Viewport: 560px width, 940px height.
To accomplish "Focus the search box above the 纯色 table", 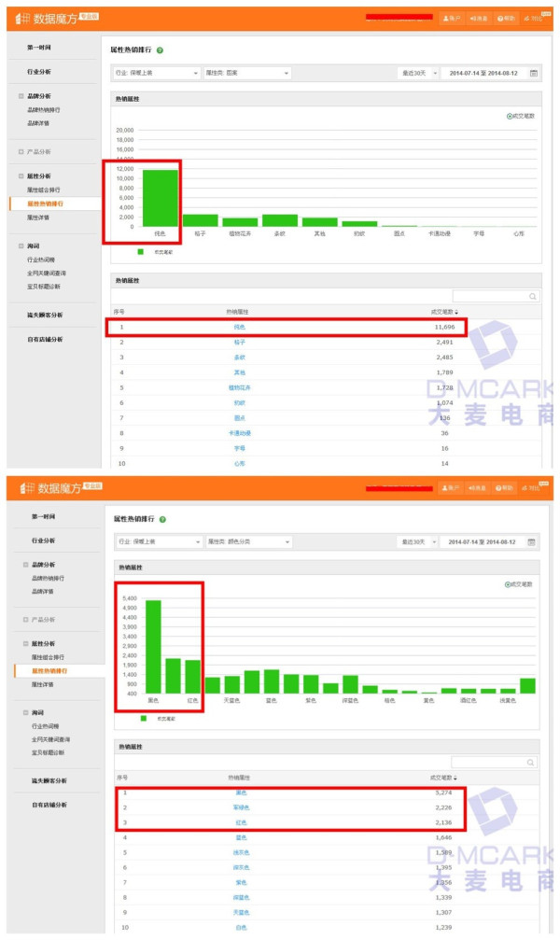I will click(496, 296).
